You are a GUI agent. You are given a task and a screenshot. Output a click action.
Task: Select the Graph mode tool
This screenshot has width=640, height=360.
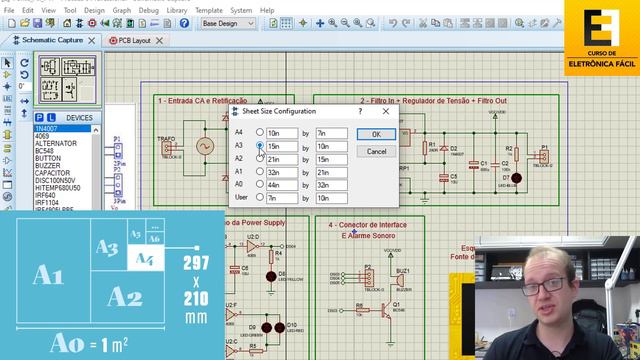7,173
